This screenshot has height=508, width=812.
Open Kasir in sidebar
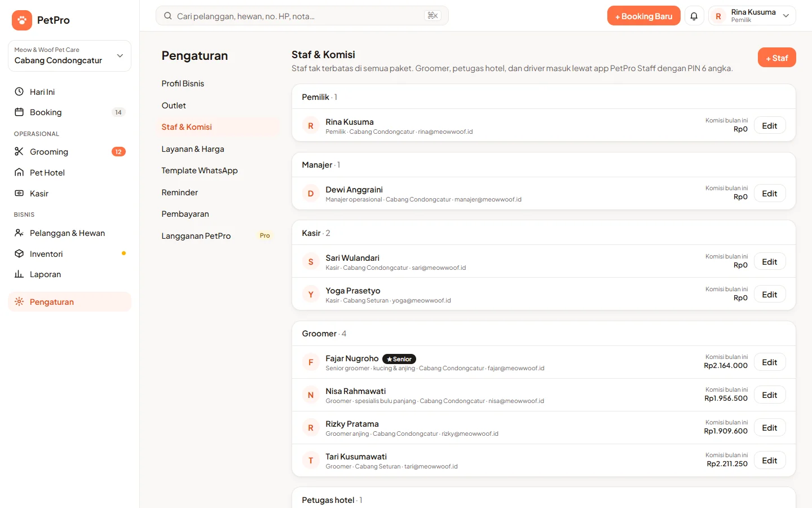pos(70,194)
